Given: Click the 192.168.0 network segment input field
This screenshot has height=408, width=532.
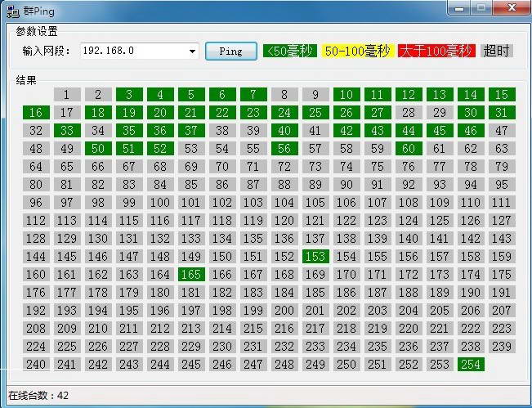Looking at the screenshot, I should (x=134, y=51).
